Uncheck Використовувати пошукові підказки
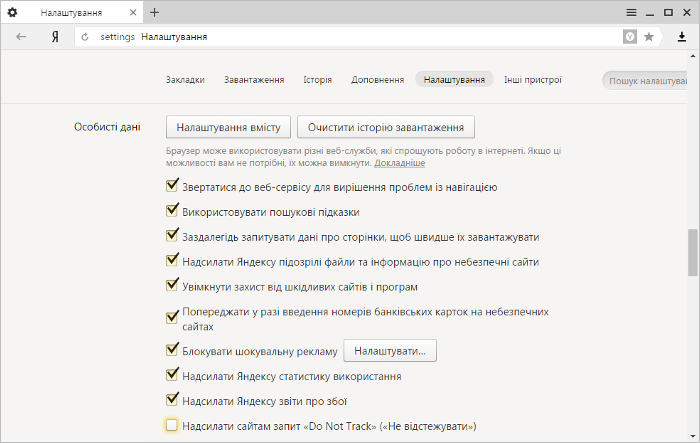The height and width of the screenshot is (443, 700). (x=172, y=210)
